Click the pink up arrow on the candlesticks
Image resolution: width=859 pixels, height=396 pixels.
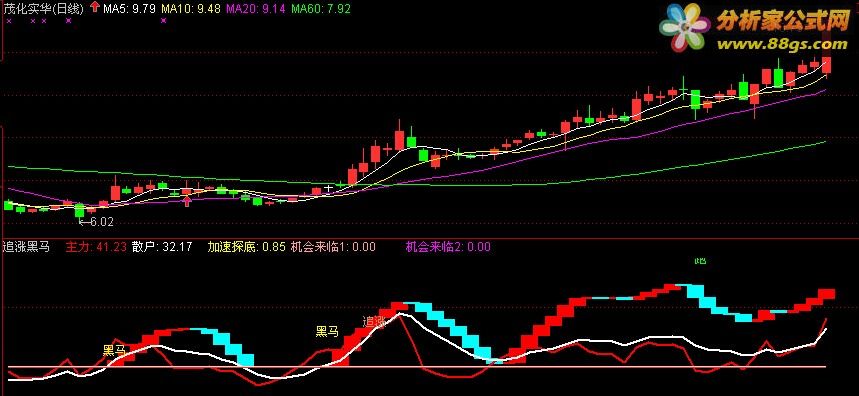187,202
